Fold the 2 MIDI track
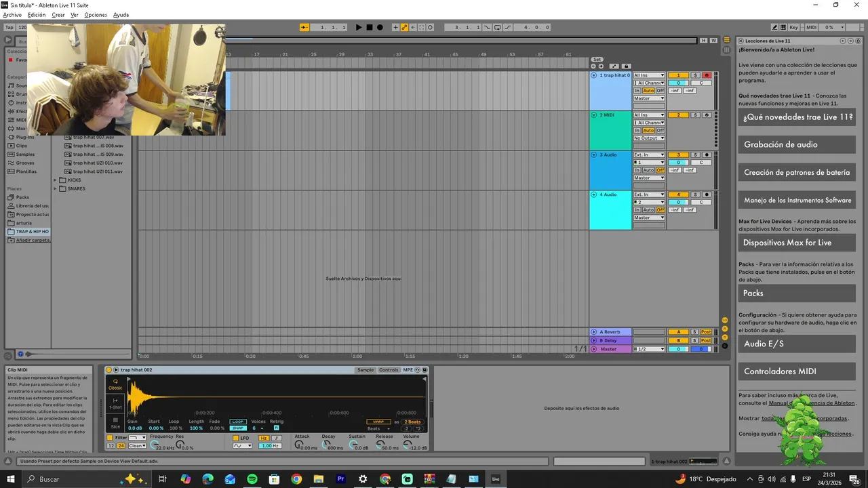 (x=594, y=115)
